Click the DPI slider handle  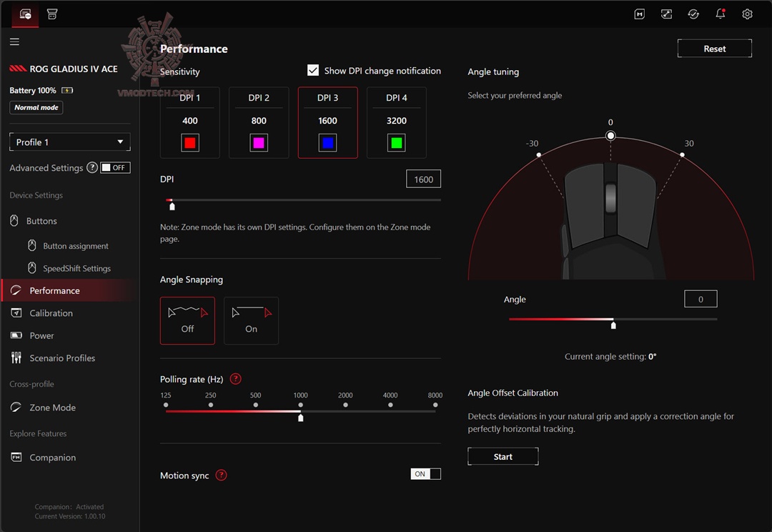point(172,207)
